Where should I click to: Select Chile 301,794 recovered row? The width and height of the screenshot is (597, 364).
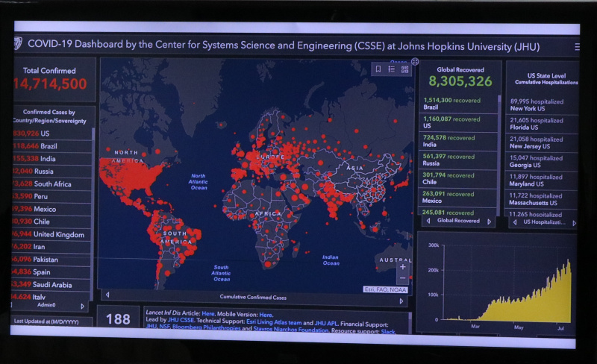tap(459, 178)
